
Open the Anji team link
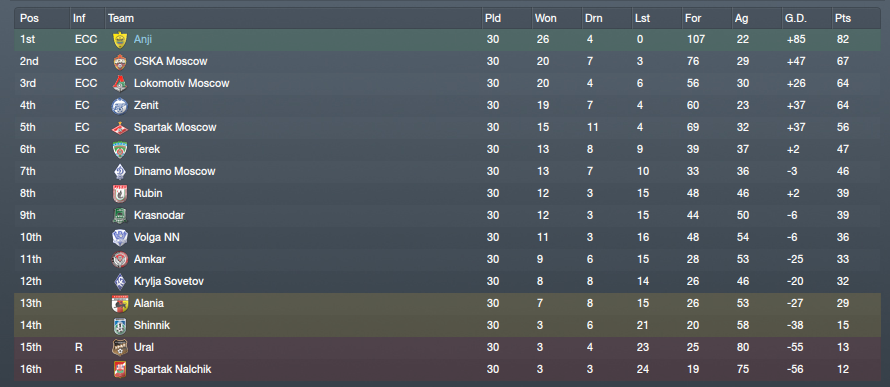pyautogui.click(x=143, y=40)
